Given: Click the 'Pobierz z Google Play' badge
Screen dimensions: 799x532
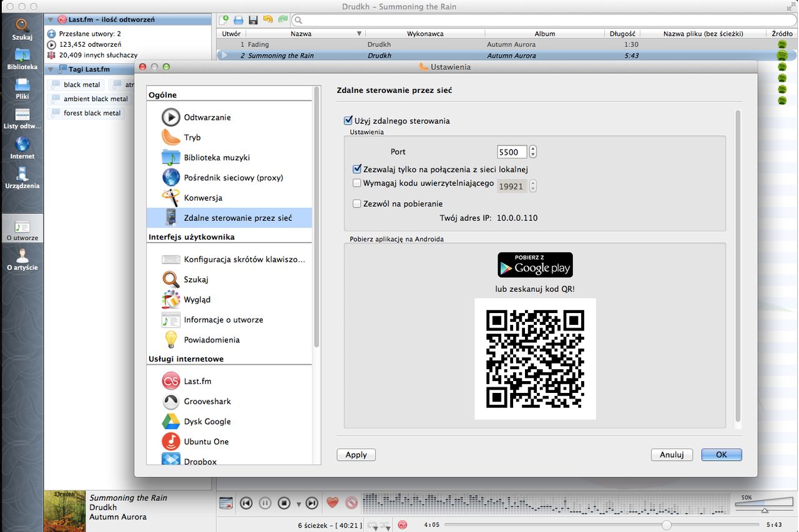Looking at the screenshot, I should point(534,264).
